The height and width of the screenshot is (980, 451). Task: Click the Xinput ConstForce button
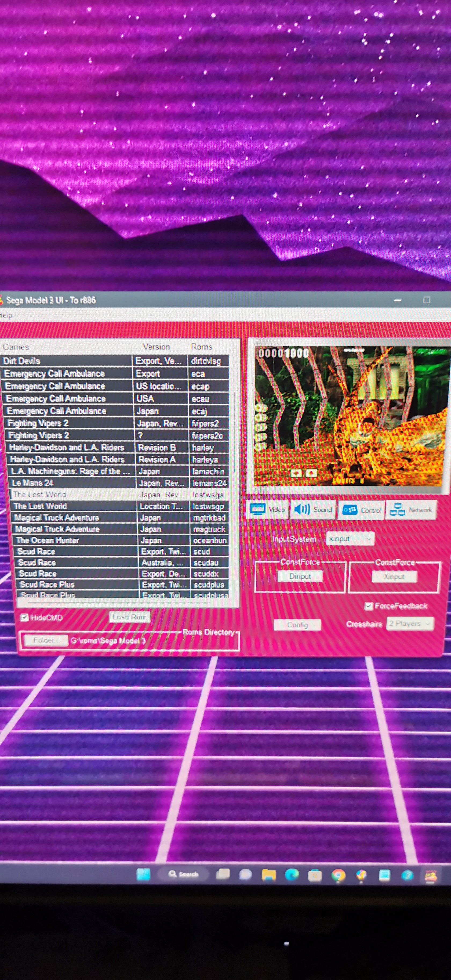pos(394,576)
